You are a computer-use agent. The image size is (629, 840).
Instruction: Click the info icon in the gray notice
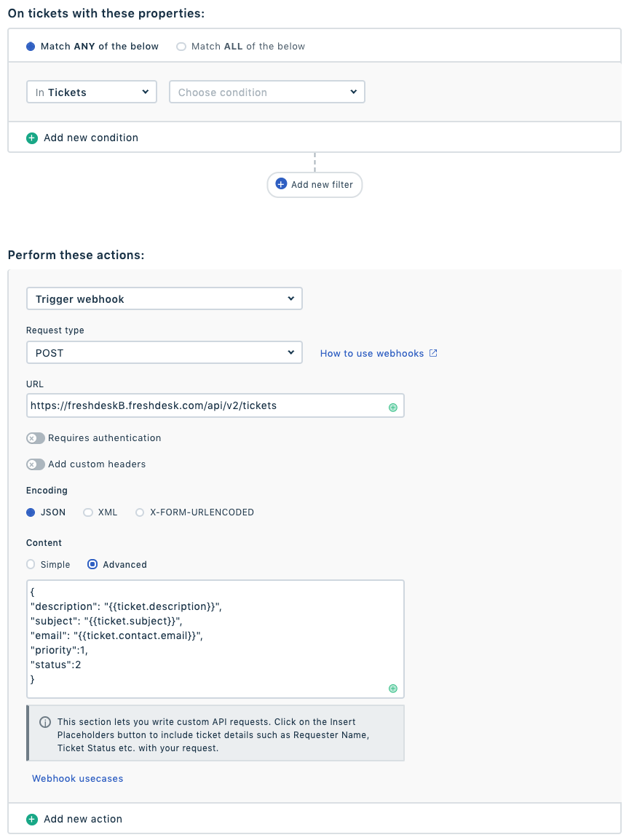pyautogui.click(x=45, y=722)
